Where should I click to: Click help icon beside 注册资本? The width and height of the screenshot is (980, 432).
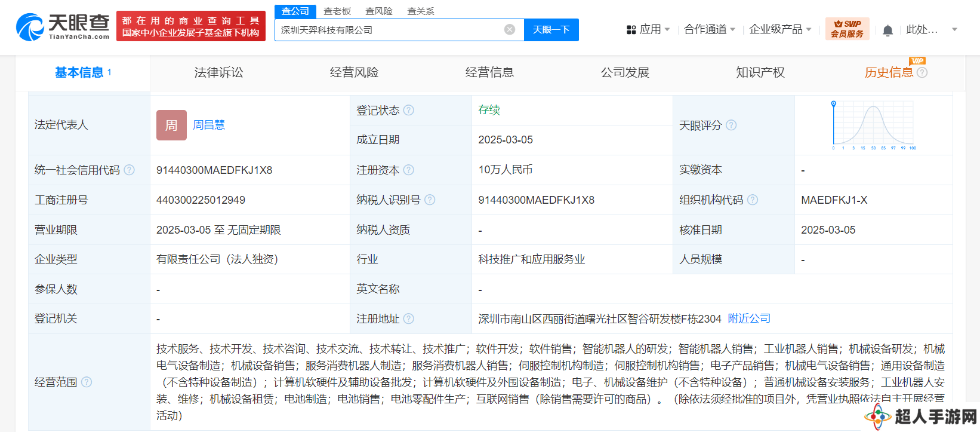(409, 170)
